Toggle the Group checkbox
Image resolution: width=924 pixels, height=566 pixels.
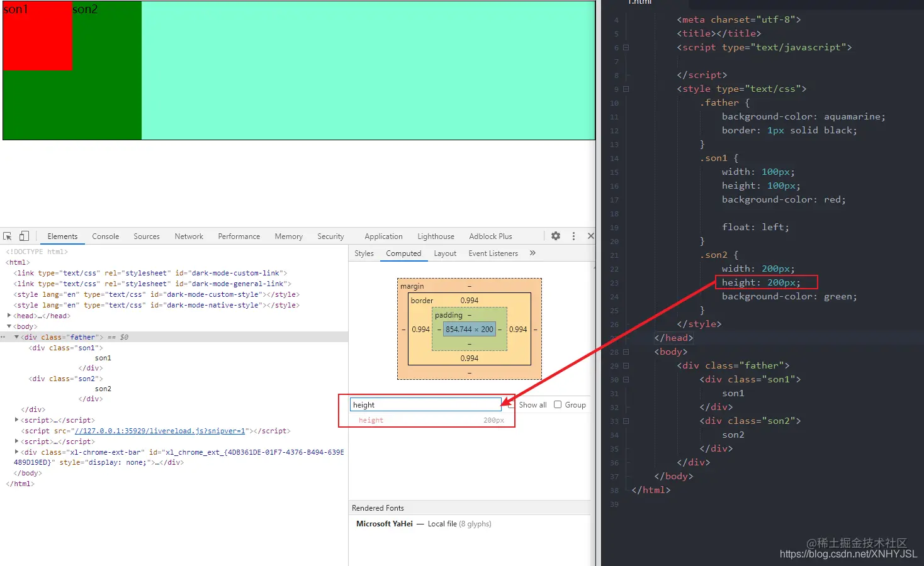click(x=558, y=404)
